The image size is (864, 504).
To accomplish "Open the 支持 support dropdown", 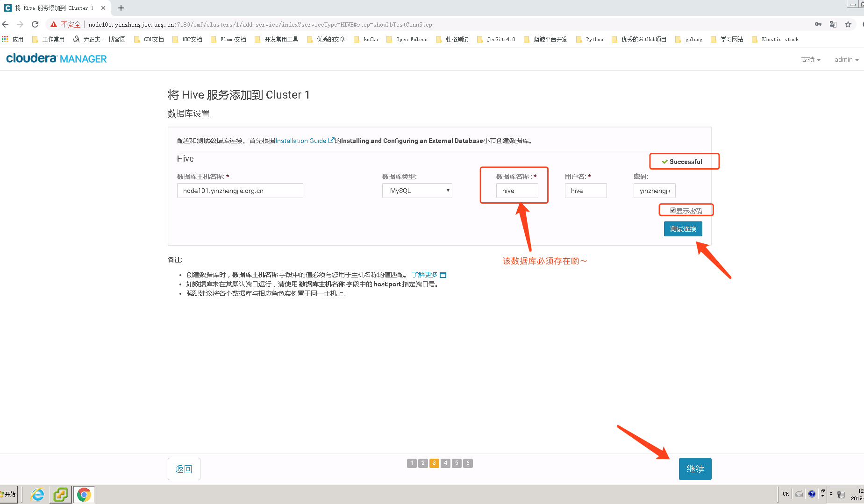I will [x=810, y=59].
